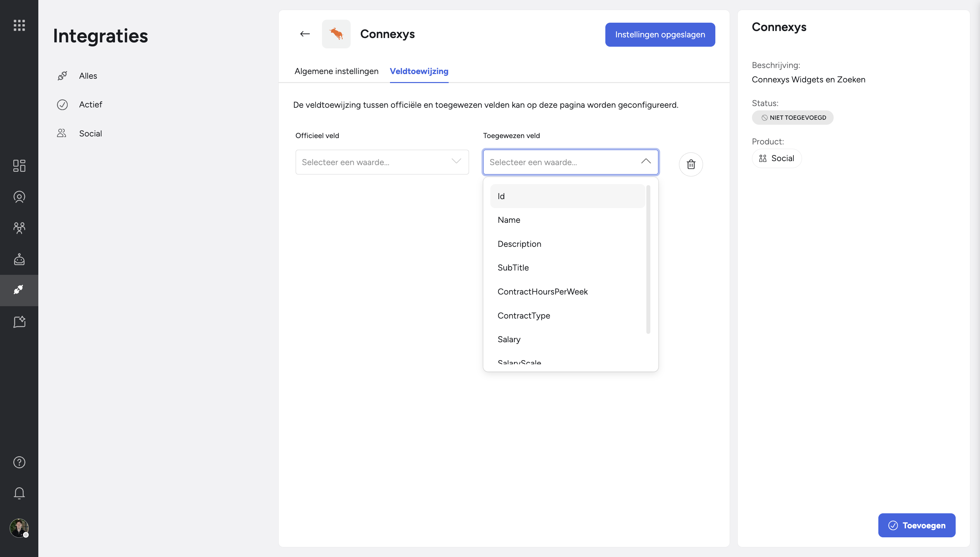Open the notifications bell icon
The height and width of the screenshot is (557, 980).
[19, 493]
